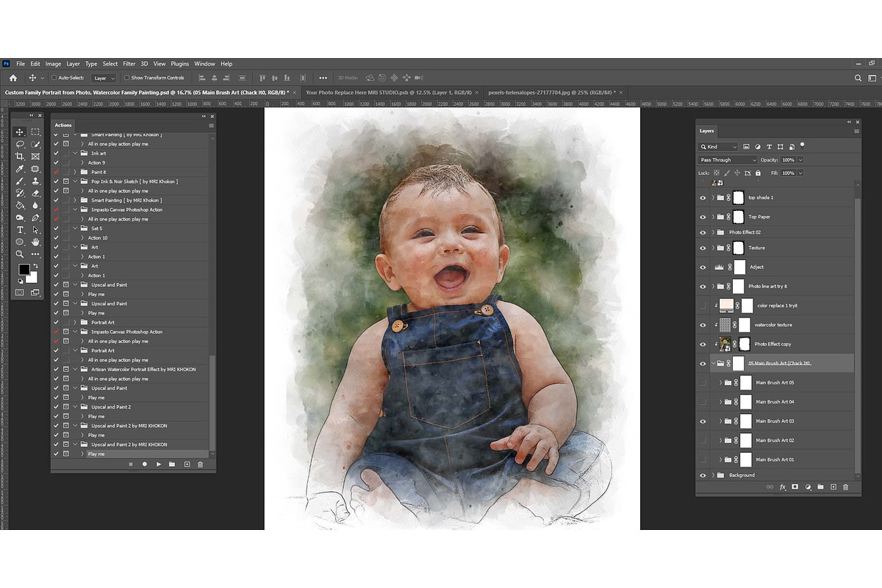Delete the selected action using the trash icon
The image size is (882, 588).
tap(200, 464)
